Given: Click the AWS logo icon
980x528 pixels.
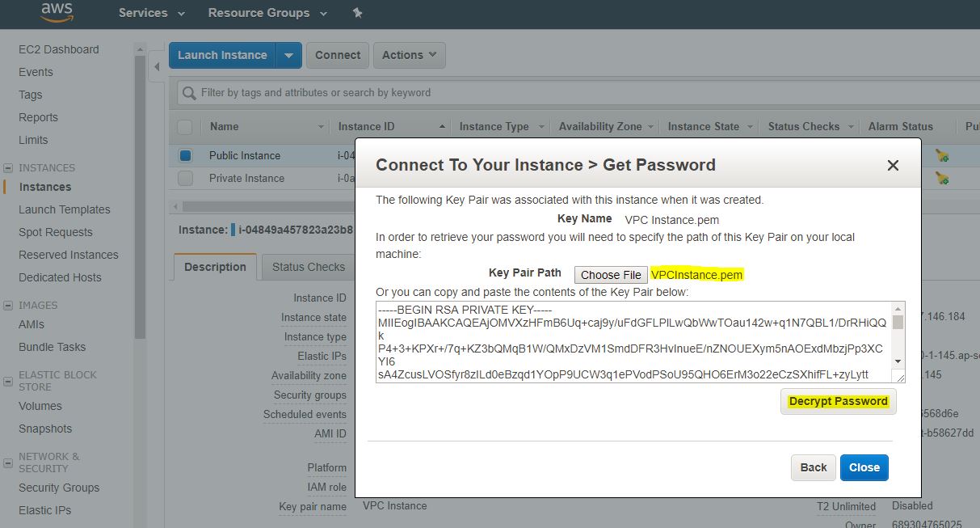Looking at the screenshot, I should [56, 12].
